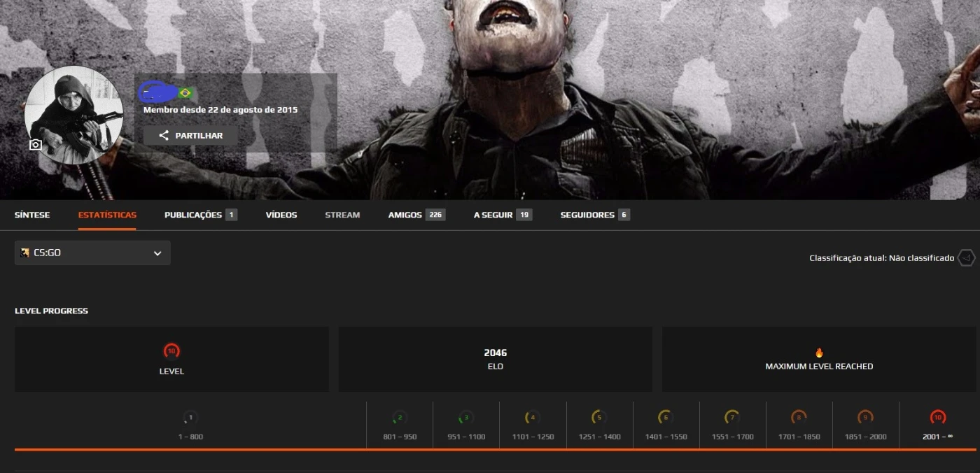Open the STREAM tab
The width and height of the screenshot is (980, 473).
point(342,215)
